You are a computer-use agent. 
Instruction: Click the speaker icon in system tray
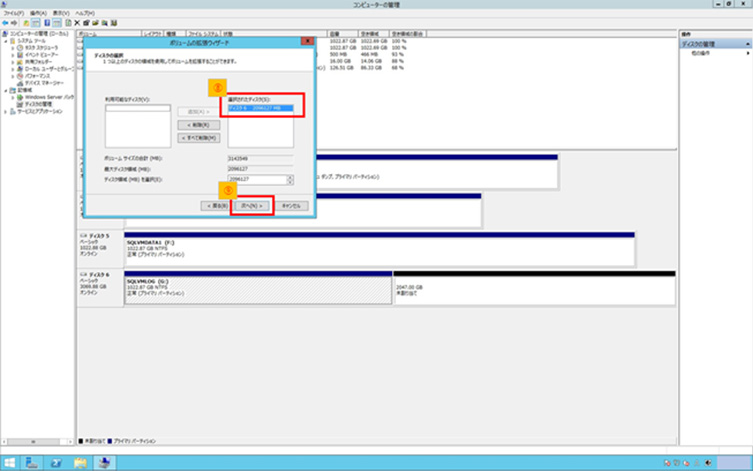pyautogui.click(x=708, y=463)
